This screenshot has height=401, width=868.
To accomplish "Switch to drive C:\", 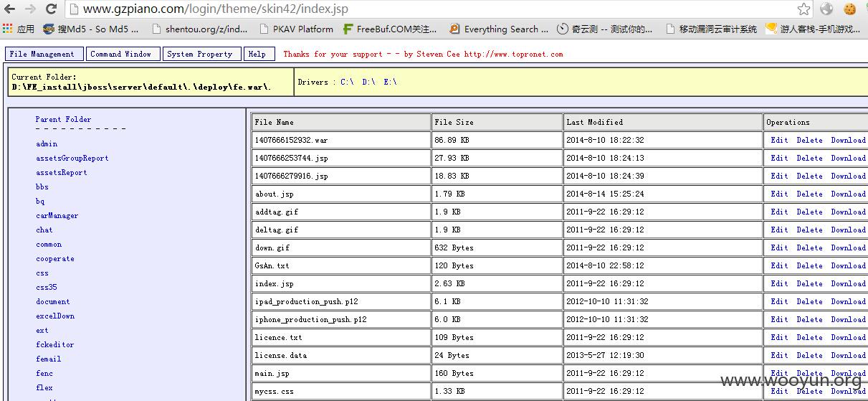I will pos(347,82).
